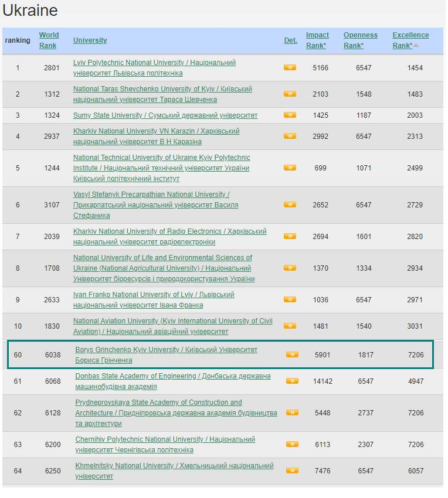Click details icon for Donbas State Academy of Engineering
448x498 pixels.
pos(292,381)
